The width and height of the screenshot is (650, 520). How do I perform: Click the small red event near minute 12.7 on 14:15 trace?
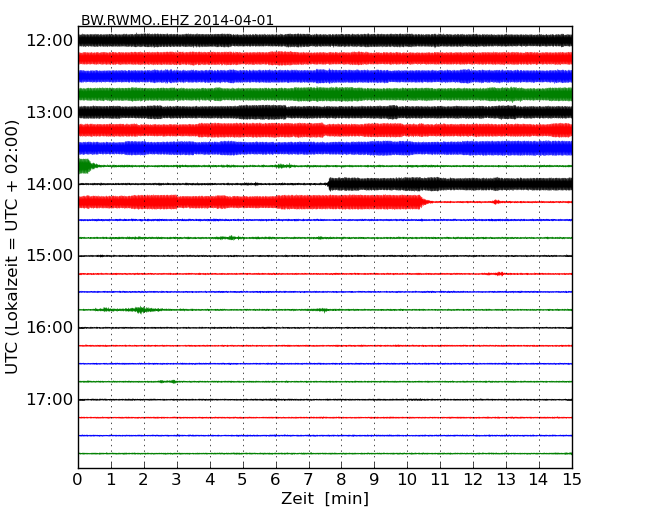tap(496, 202)
